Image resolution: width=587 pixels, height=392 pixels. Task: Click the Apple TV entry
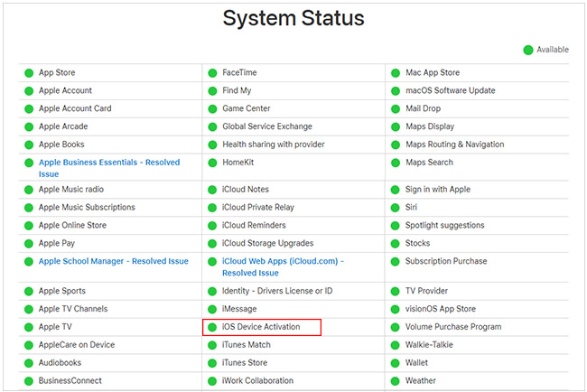(55, 327)
